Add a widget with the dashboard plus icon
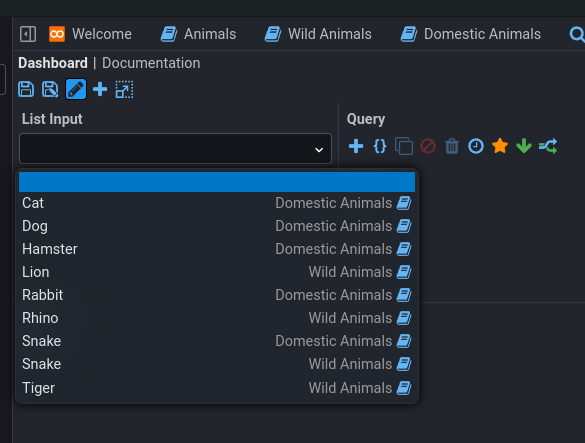The height and width of the screenshot is (443, 585). point(100,89)
